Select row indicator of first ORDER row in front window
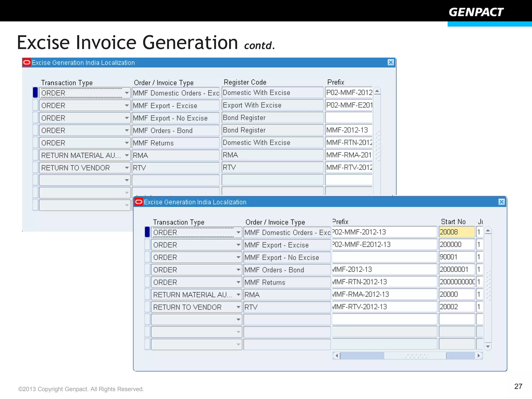The height and width of the screenshot is (399, 532). [147, 232]
